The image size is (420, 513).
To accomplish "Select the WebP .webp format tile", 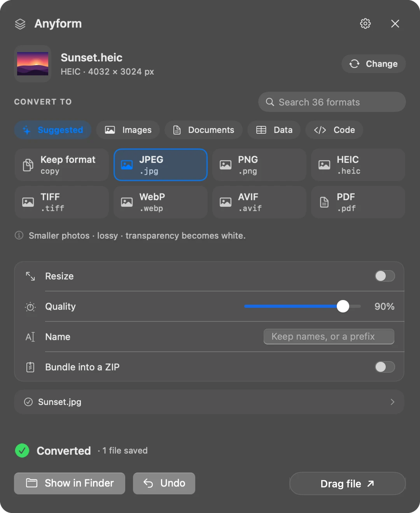I will (161, 202).
